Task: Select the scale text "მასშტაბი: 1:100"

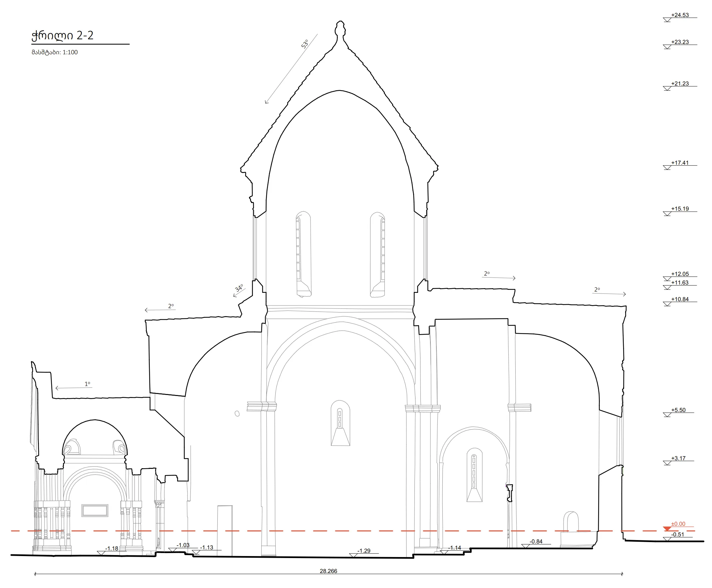Action: (55, 52)
